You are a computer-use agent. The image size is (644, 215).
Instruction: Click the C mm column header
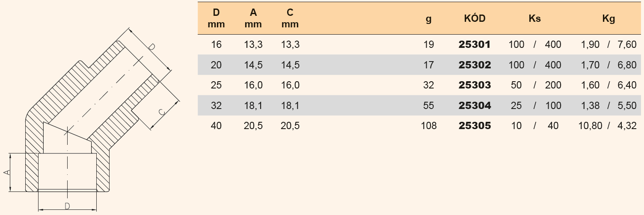coord(290,19)
